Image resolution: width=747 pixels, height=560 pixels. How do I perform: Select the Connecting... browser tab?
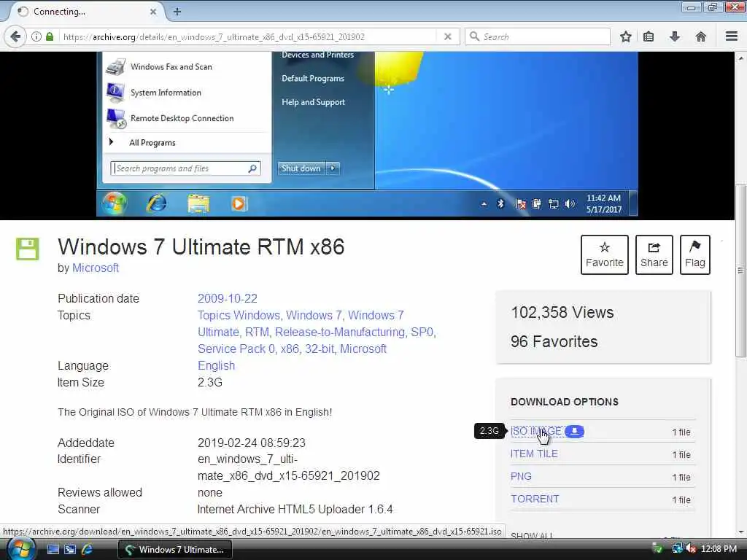click(x=86, y=12)
